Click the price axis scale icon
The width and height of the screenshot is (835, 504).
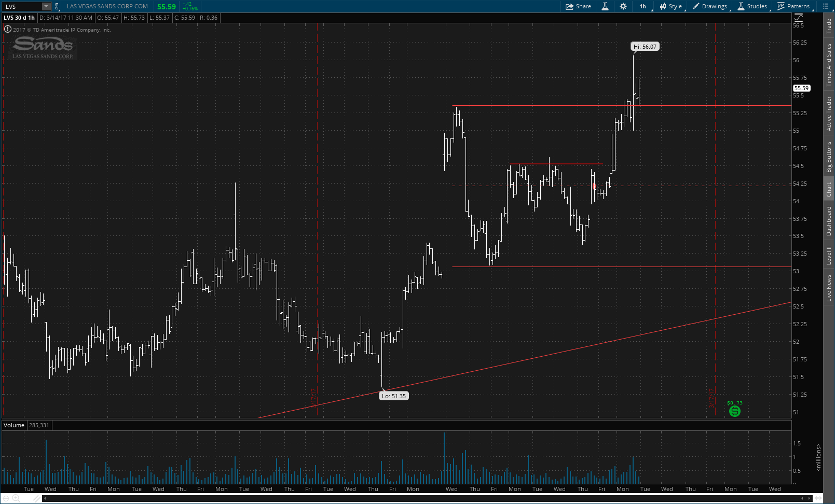point(798,18)
